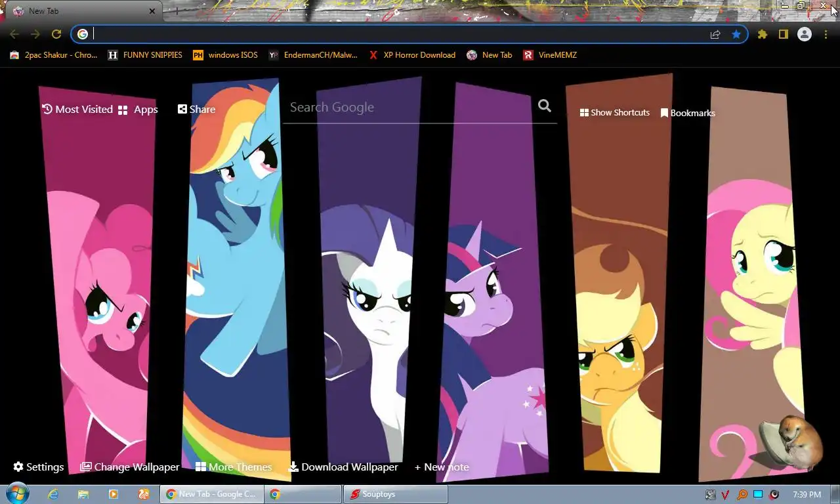Image resolution: width=840 pixels, height=504 pixels.
Task: Open Windows Media Player from the taskbar
Action: pyautogui.click(x=114, y=494)
